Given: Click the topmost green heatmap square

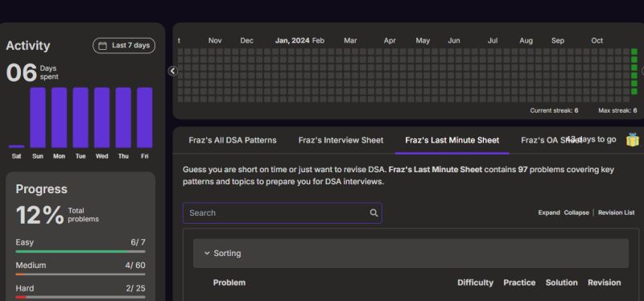Looking at the screenshot, I should (634, 52).
